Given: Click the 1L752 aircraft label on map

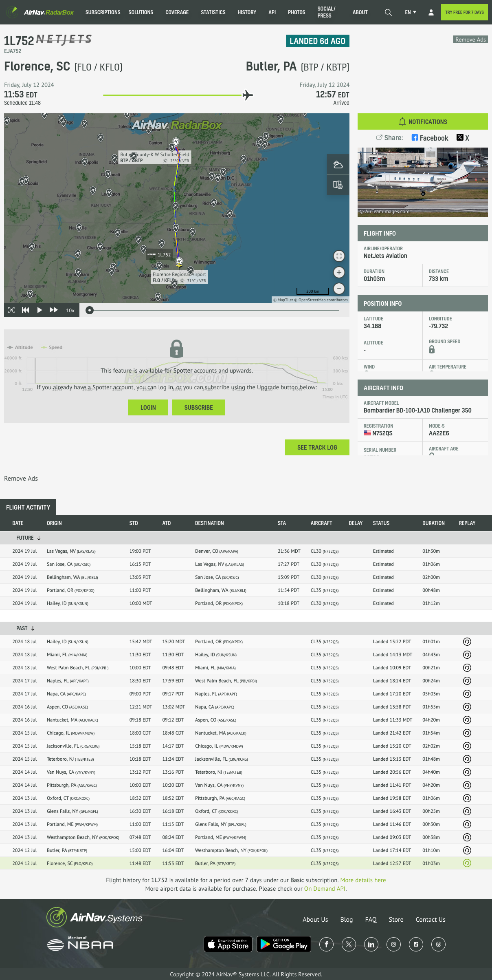Looking at the screenshot, I should [159, 254].
